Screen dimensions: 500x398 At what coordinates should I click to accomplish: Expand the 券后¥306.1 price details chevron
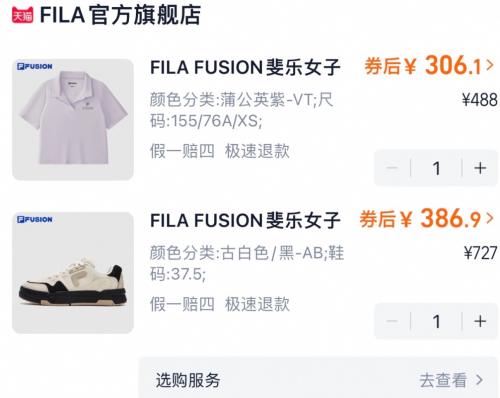[x=489, y=65]
